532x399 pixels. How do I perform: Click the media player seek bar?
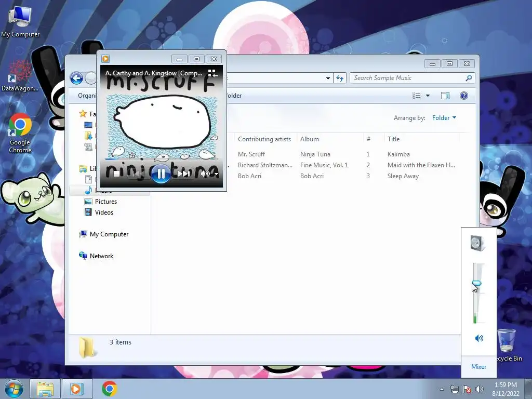point(161,159)
